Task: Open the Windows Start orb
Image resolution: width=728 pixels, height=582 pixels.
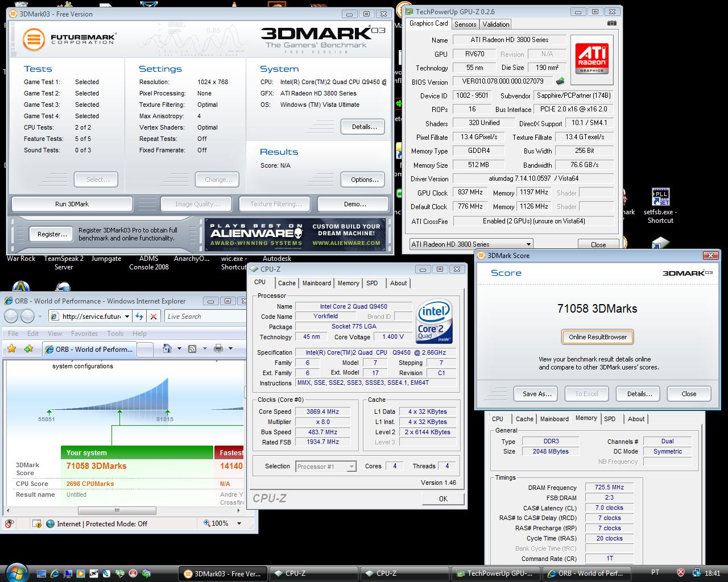Action: pyautogui.click(x=16, y=572)
